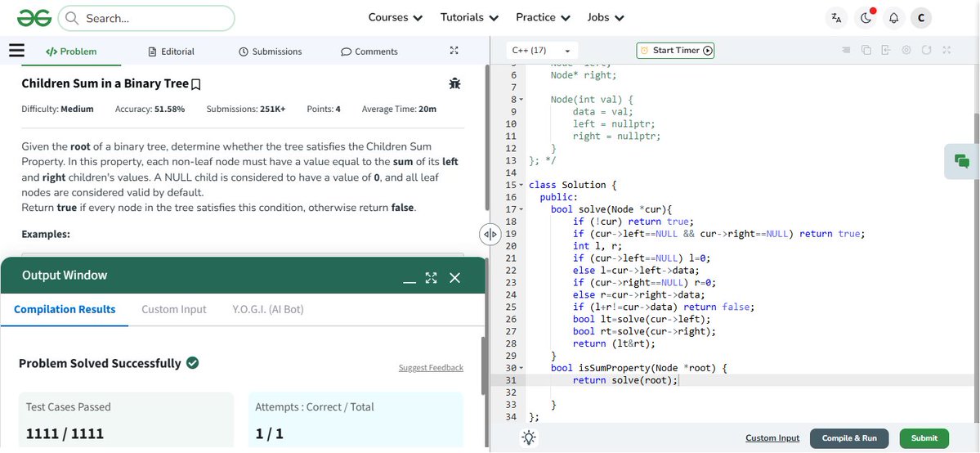
Task: Expand the Practice menu
Action: pyautogui.click(x=543, y=17)
